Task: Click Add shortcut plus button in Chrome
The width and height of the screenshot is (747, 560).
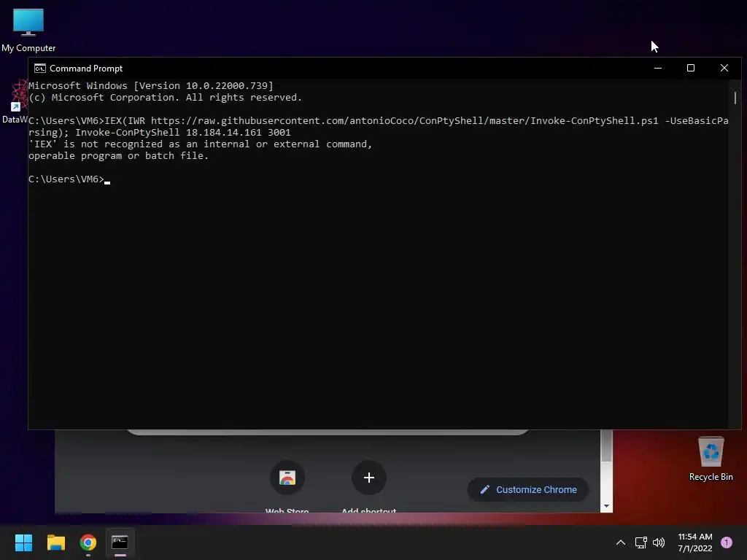Action: [368, 478]
